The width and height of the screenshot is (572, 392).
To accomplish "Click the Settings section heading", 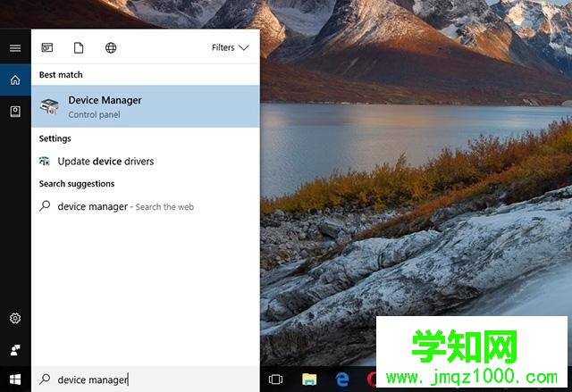I will (x=55, y=138).
